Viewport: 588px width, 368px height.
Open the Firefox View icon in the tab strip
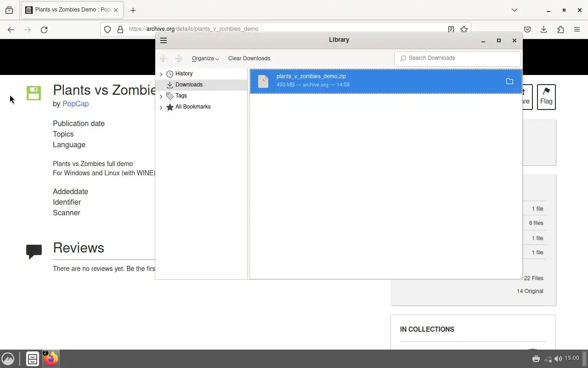click(9, 10)
